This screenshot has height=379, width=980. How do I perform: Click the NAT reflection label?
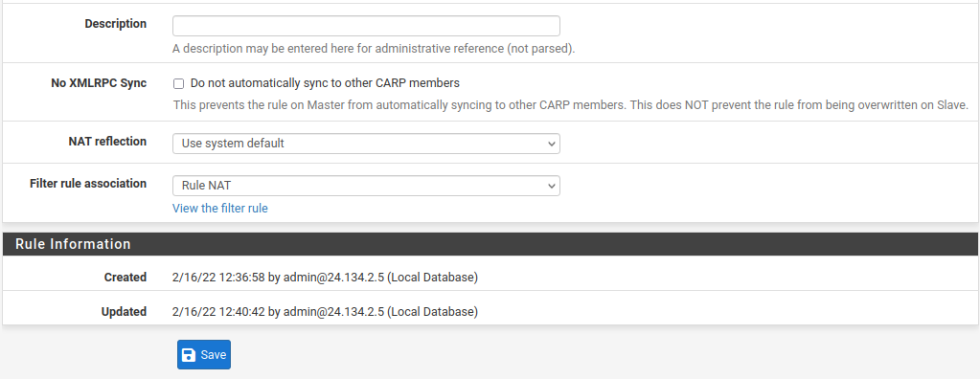(x=107, y=141)
